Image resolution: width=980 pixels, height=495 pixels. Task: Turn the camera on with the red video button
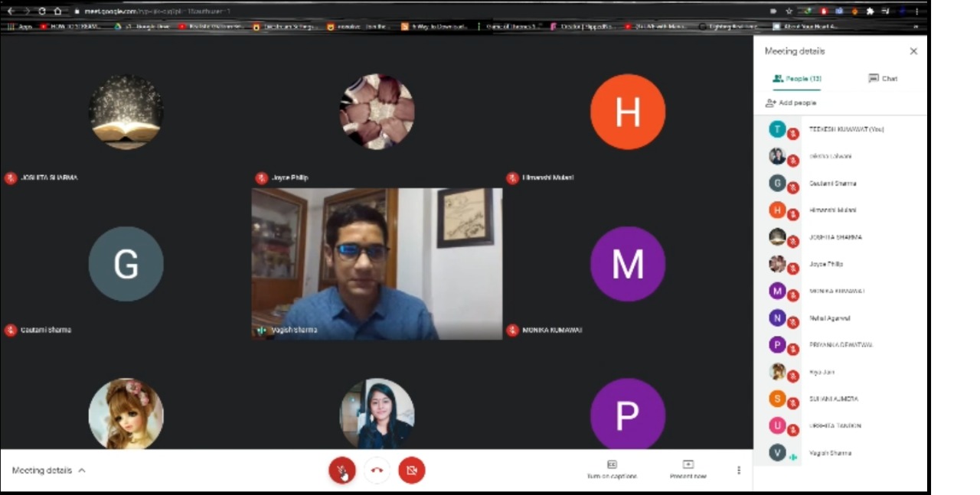pyautogui.click(x=412, y=471)
